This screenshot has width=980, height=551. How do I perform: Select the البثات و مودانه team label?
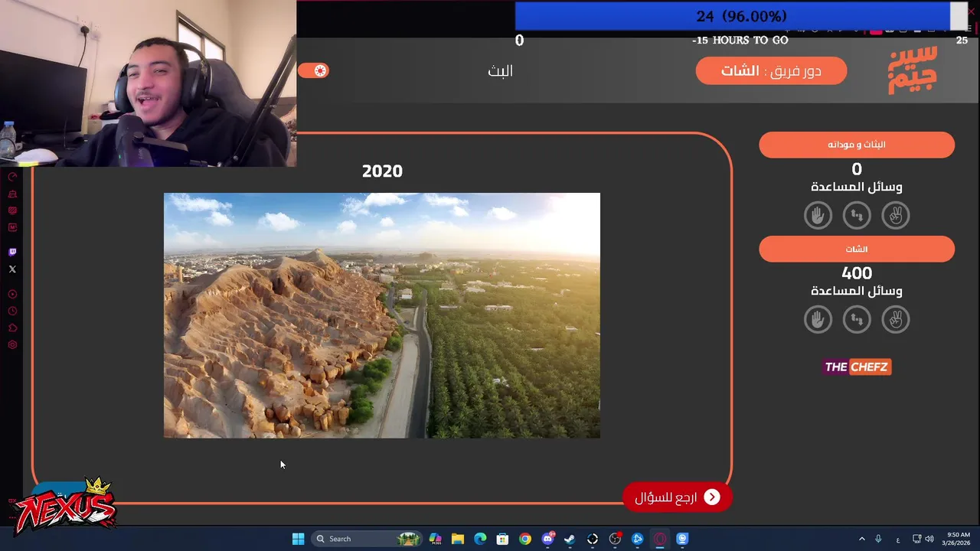coord(857,145)
